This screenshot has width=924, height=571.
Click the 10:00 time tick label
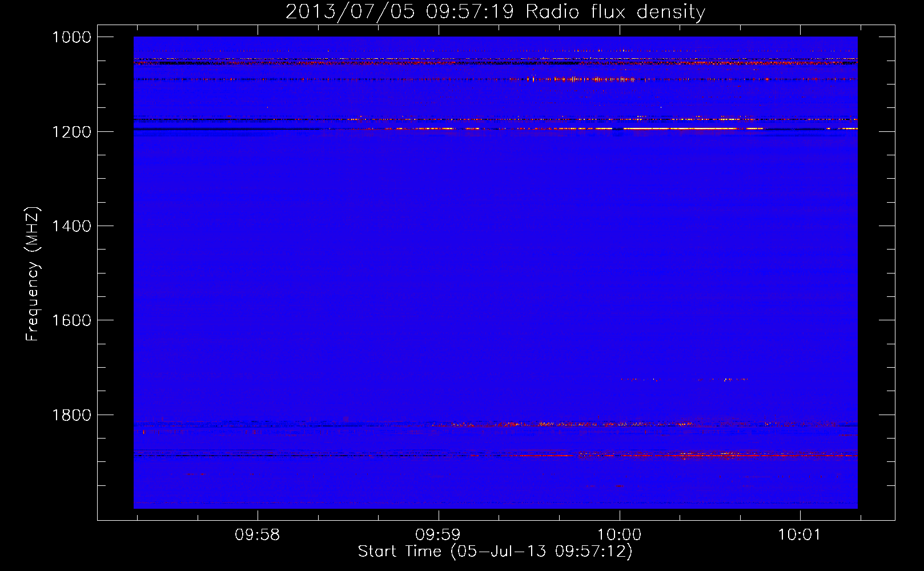tap(620, 535)
